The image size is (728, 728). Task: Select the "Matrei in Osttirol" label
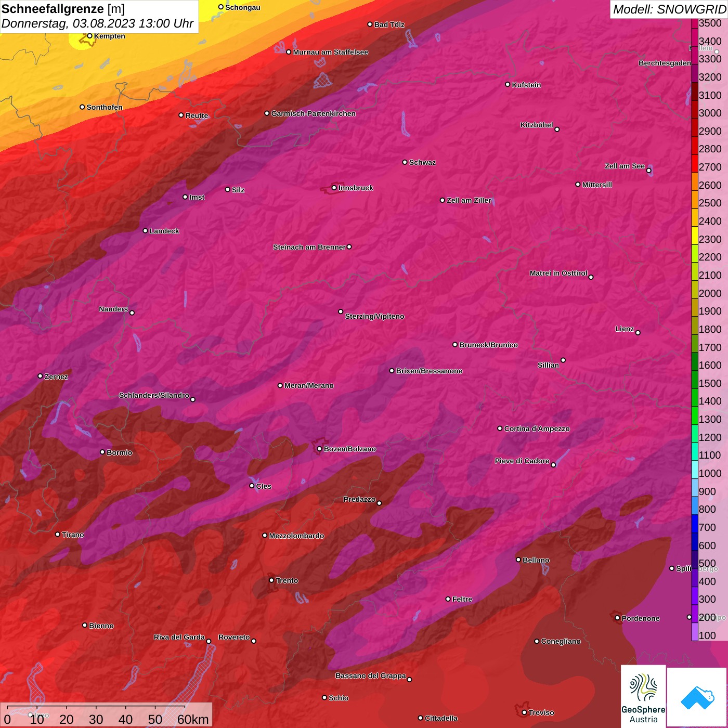point(558,273)
